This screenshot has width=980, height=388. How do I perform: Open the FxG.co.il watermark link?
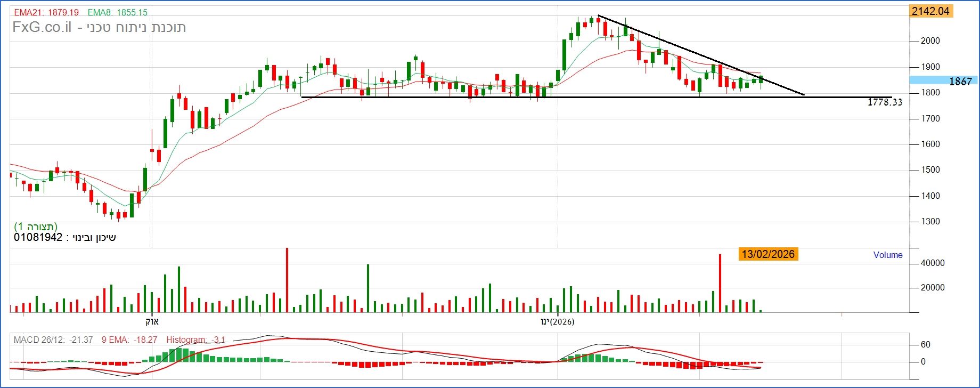pos(42,28)
